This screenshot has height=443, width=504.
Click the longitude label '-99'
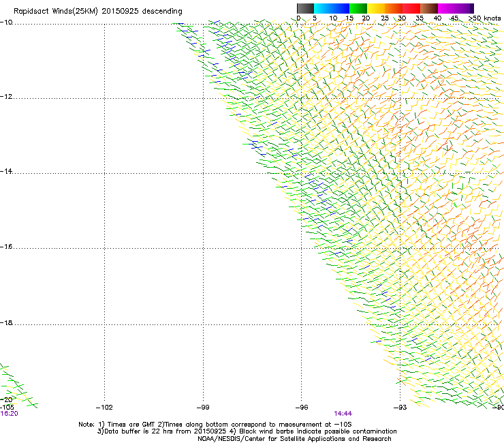point(203,408)
